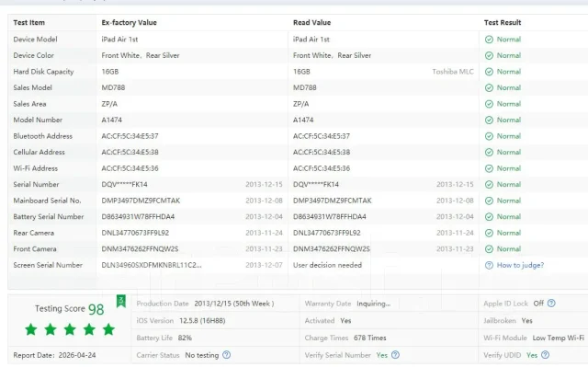The height and width of the screenshot is (367, 588).
Task: Click the Battery Serial Number check icon
Action: coord(489,217)
